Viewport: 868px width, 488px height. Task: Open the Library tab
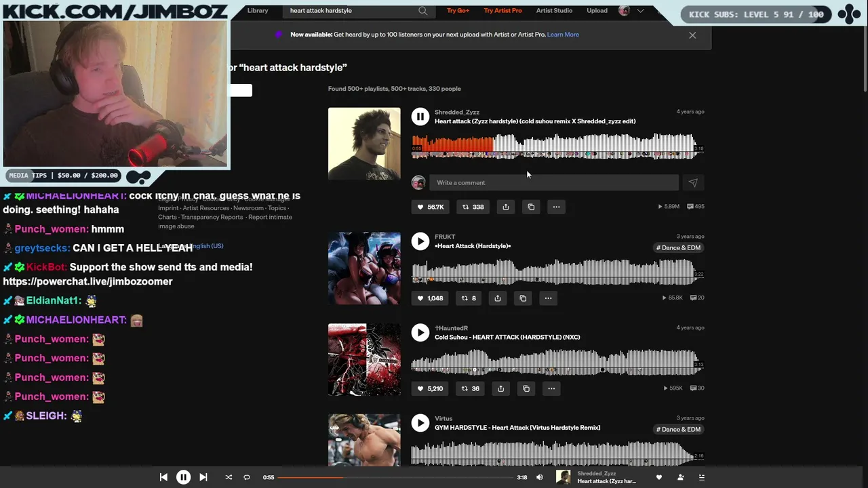click(x=258, y=11)
